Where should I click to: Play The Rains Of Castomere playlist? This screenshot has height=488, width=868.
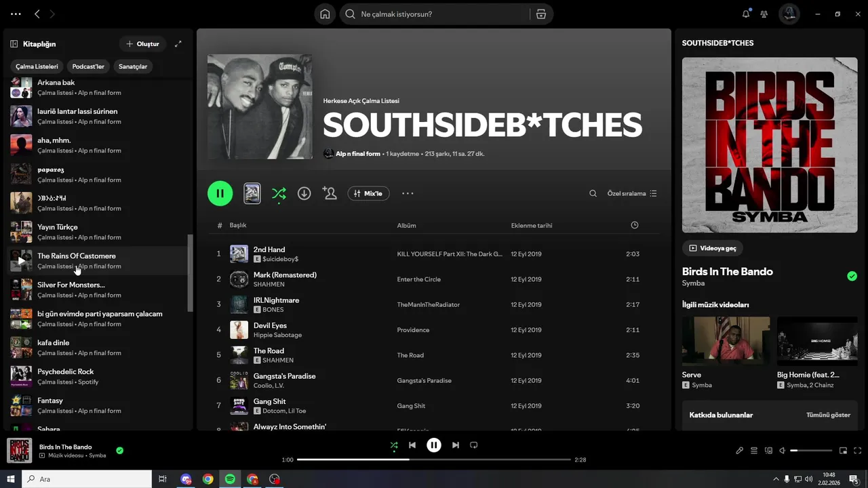tap(21, 260)
